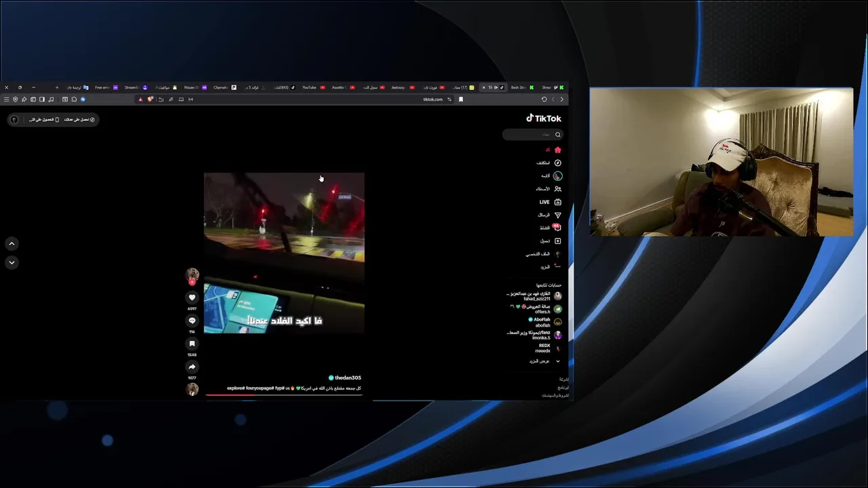Open the browser hamburger menu
The image size is (868, 488).
(6, 100)
